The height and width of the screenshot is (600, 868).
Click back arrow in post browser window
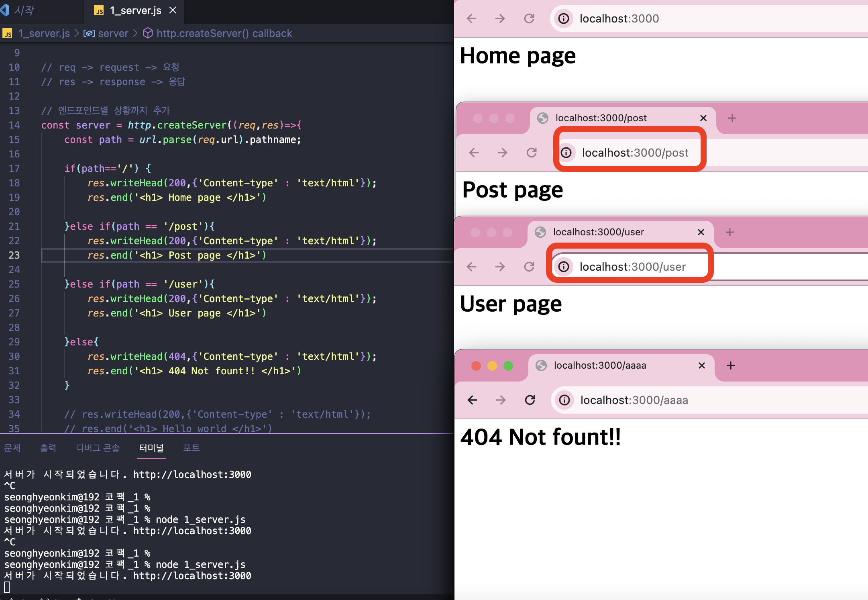[474, 153]
